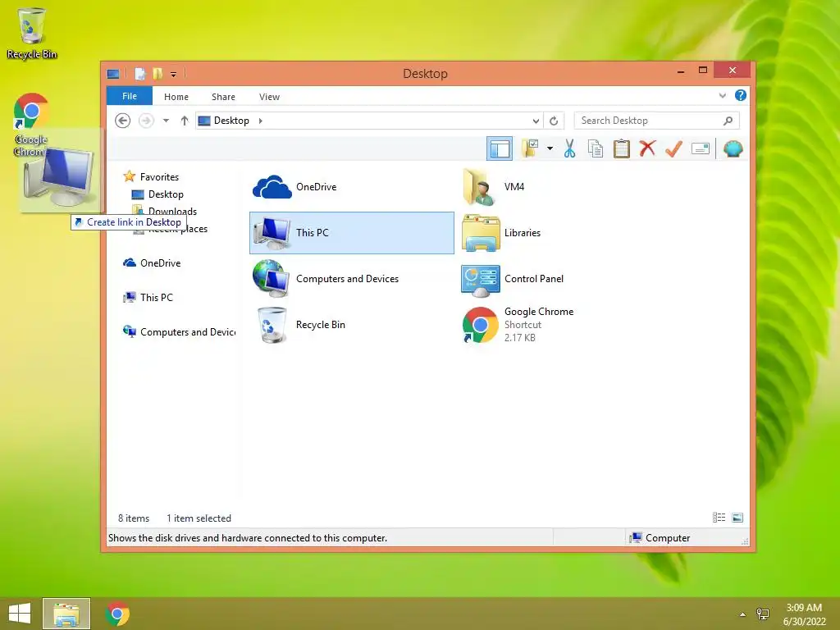Click the File Explorer taskbar button
This screenshot has height=630, width=840.
click(66, 614)
